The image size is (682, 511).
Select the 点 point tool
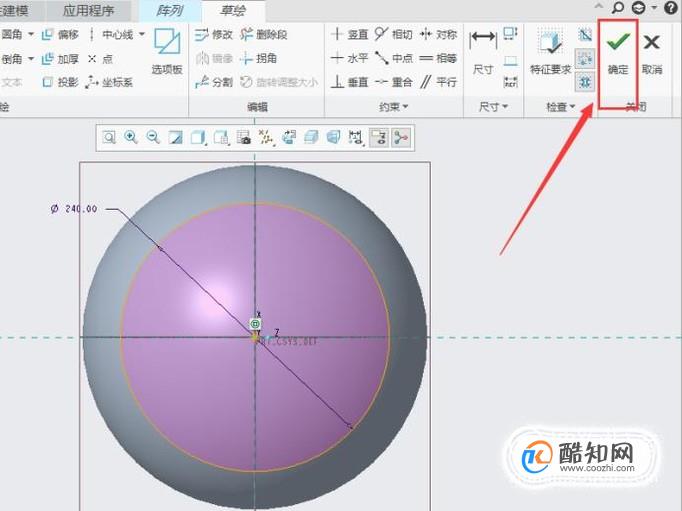pos(100,59)
